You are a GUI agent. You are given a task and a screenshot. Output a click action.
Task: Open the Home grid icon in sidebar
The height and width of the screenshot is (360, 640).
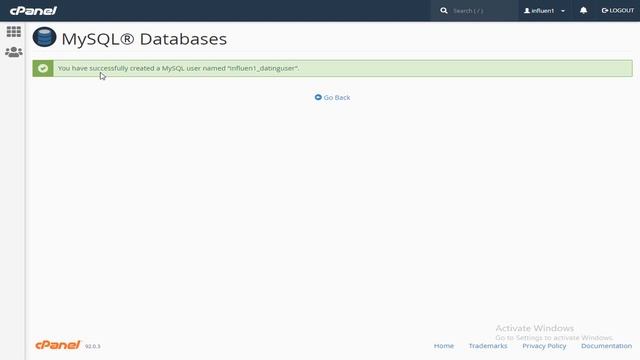[13, 31]
